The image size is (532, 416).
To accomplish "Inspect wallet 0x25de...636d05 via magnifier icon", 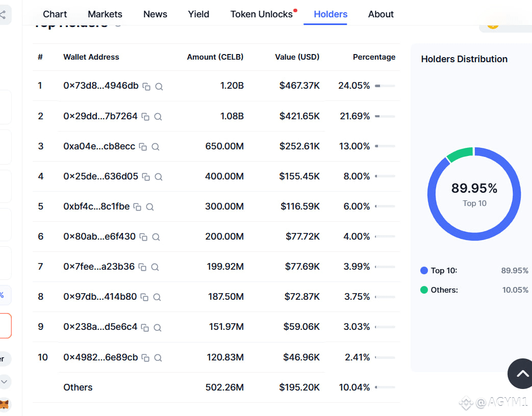I will pyautogui.click(x=159, y=176).
